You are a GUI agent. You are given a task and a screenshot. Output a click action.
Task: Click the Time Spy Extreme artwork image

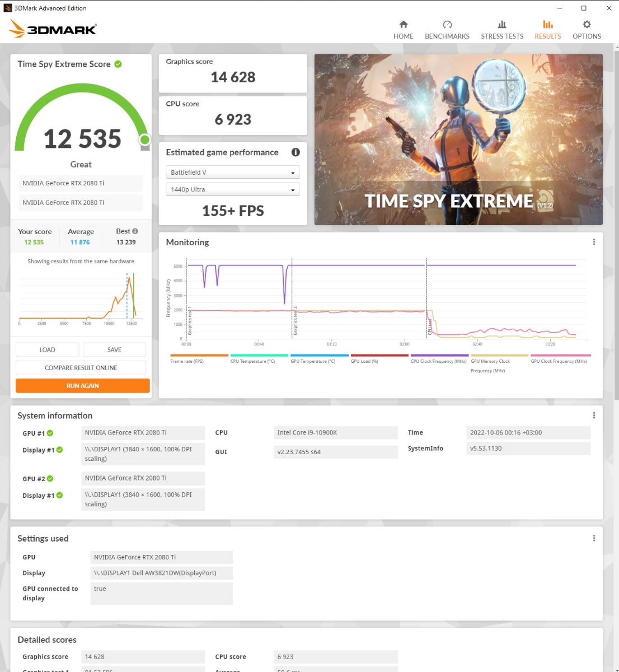click(458, 139)
